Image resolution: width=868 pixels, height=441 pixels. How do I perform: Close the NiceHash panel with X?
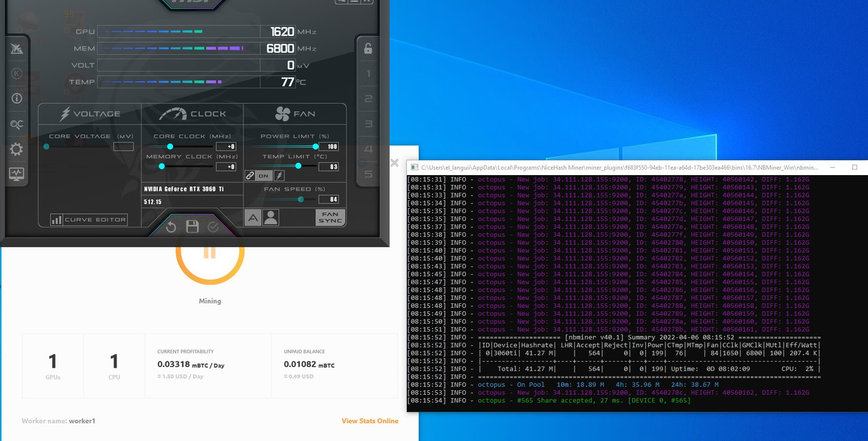coord(395,163)
